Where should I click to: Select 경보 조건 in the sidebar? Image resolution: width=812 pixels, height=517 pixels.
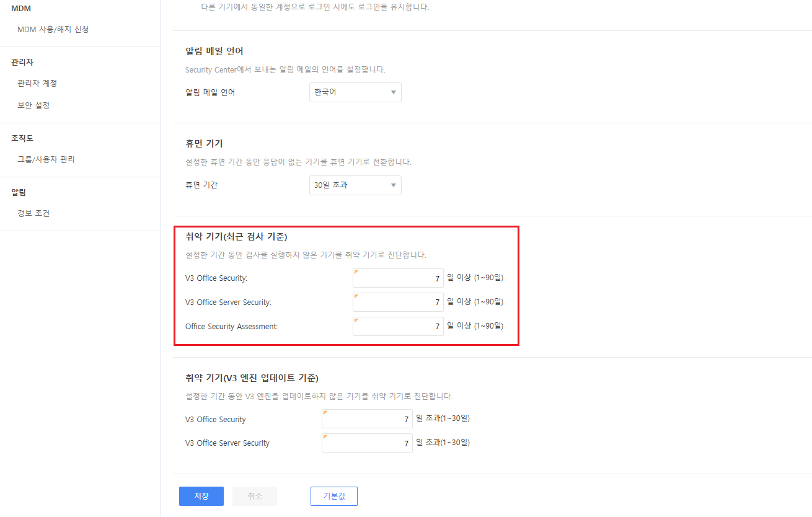pyautogui.click(x=33, y=213)
